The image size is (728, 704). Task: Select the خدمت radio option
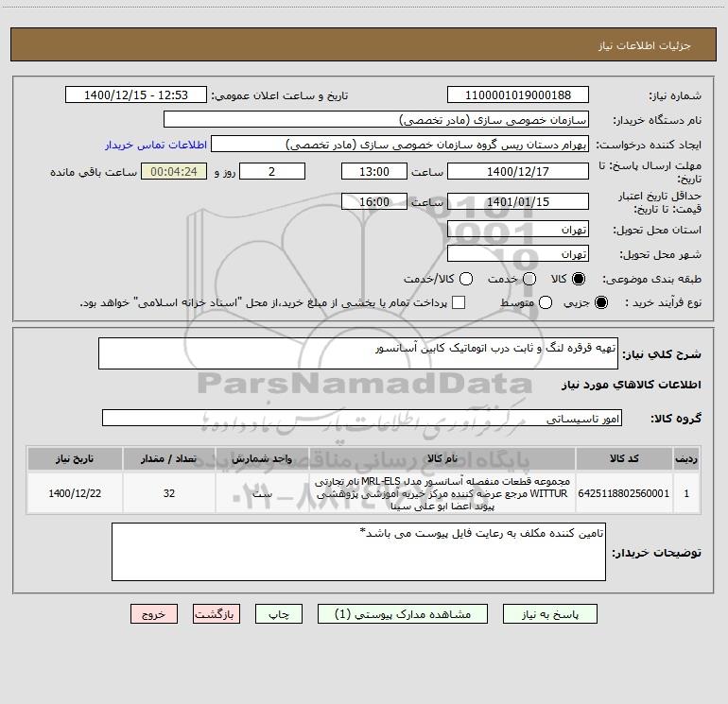[x=529, y=279]
